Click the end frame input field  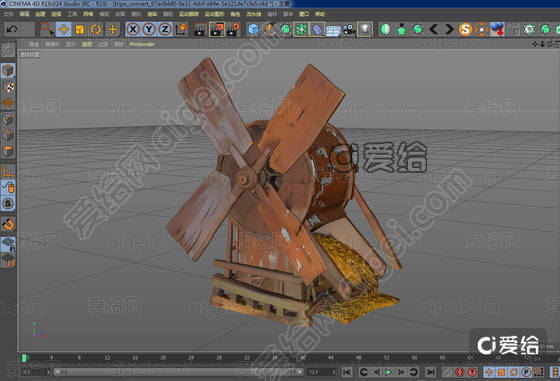321,372
